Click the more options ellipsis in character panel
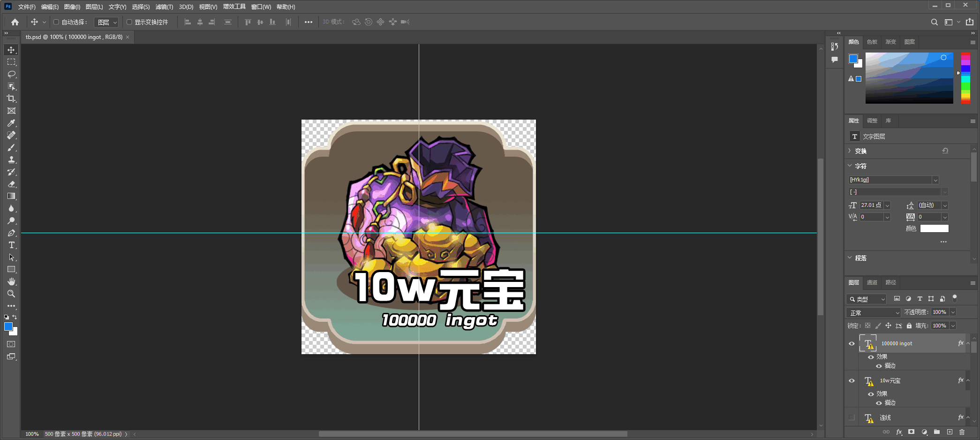 [943, 242]
